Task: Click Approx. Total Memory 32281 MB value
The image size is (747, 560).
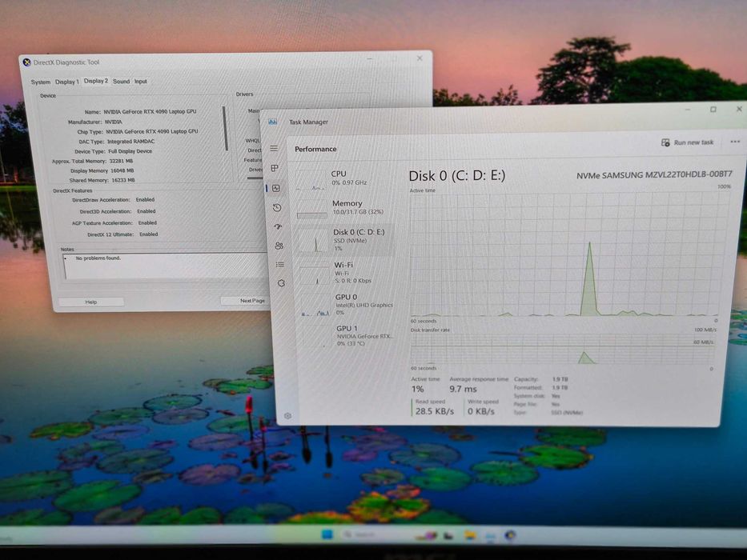Action: pos(121,161)
